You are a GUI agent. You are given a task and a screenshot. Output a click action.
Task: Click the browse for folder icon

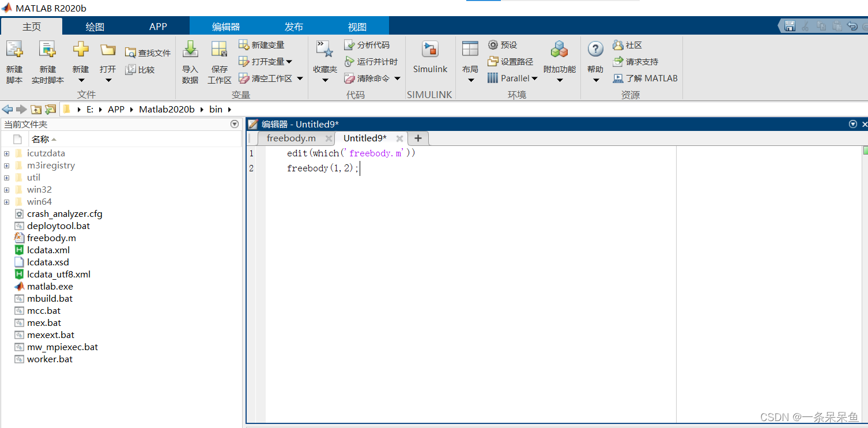pyautogui.click(x=50, y=109)
